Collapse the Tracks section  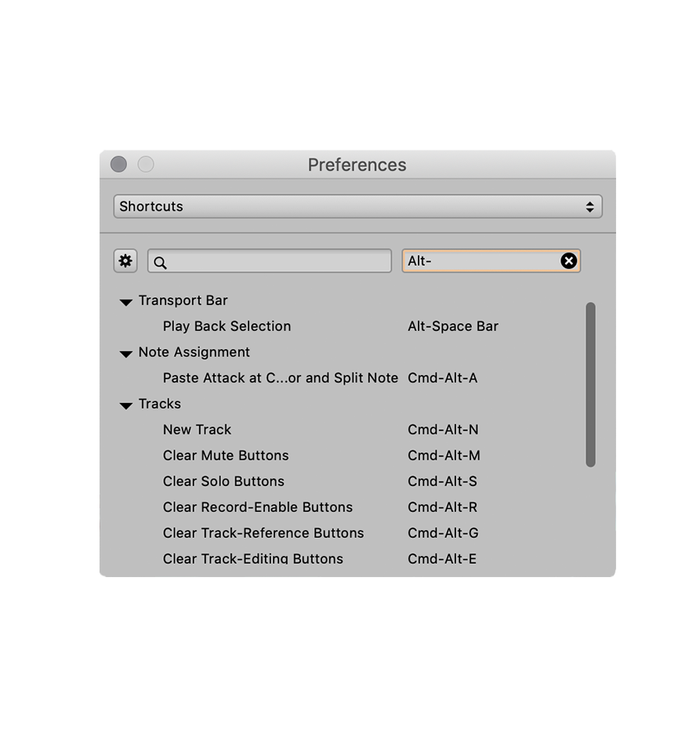pyautogui.click(x=125, y=405)
